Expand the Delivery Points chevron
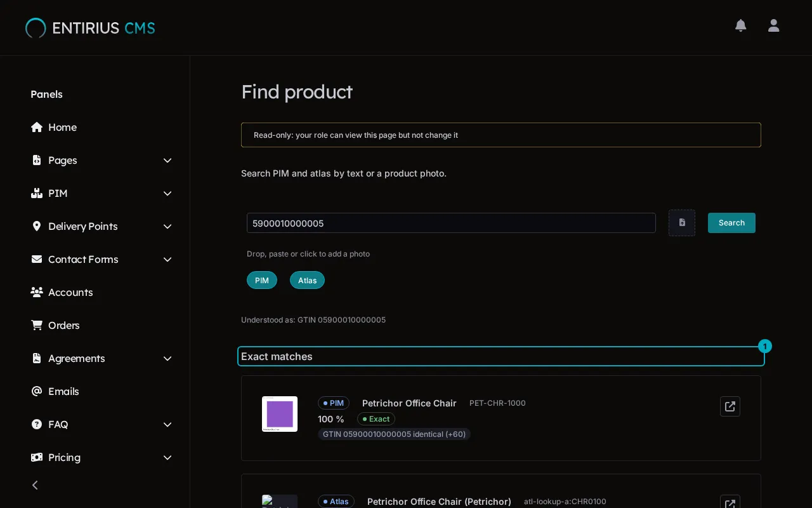 click(x=167, y=226)
